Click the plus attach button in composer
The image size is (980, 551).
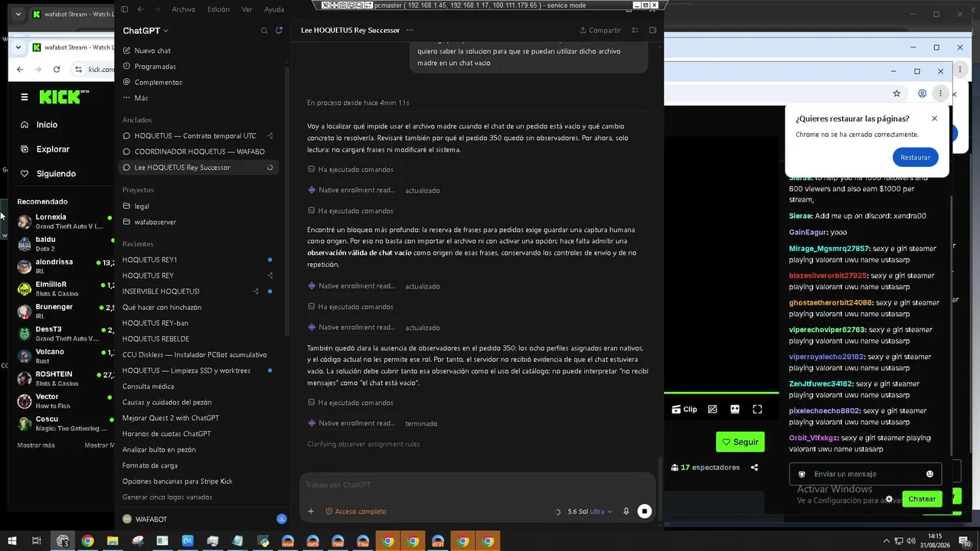tap(311, 511)
